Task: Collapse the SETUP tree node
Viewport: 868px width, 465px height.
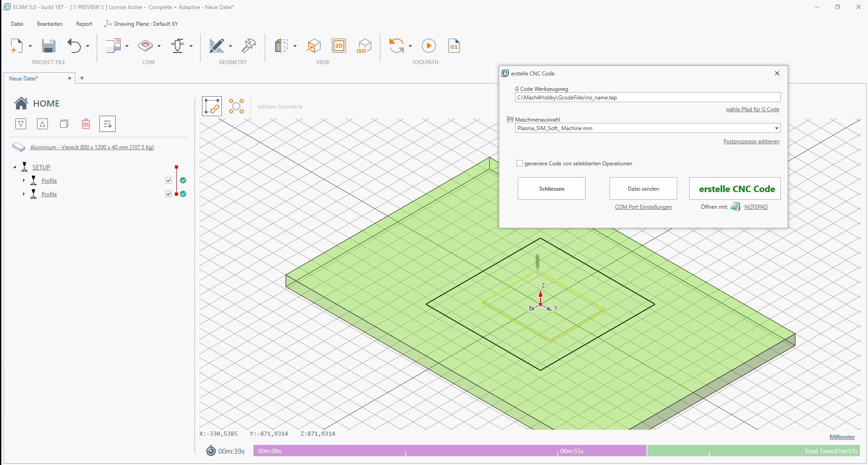Action: coord(14,167)
